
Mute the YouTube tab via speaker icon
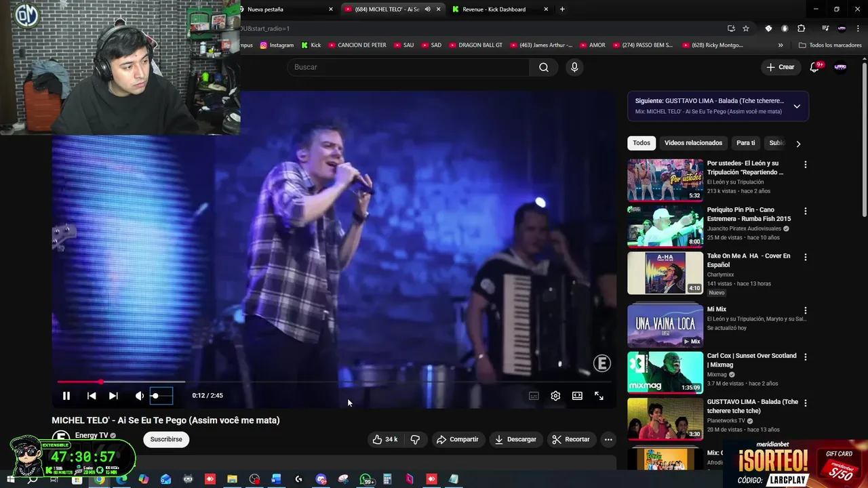coord(427,9)
